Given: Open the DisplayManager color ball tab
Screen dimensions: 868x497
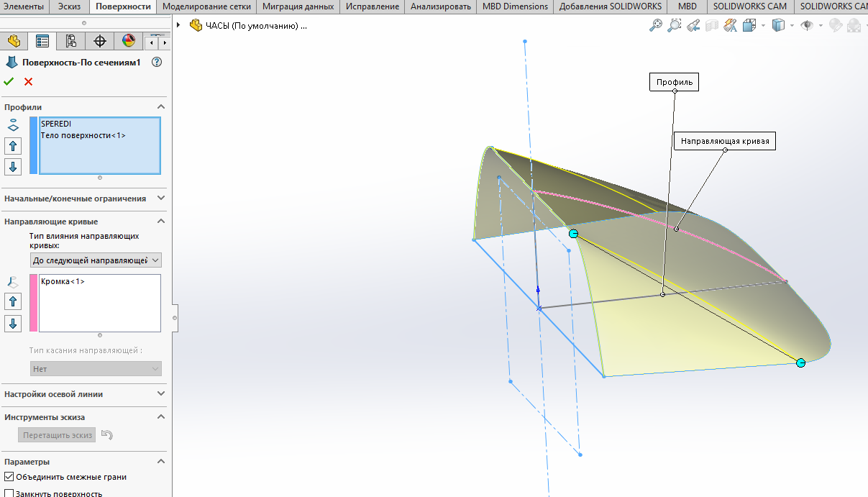Looking at the screenshot, I should [x=129, y=40].
